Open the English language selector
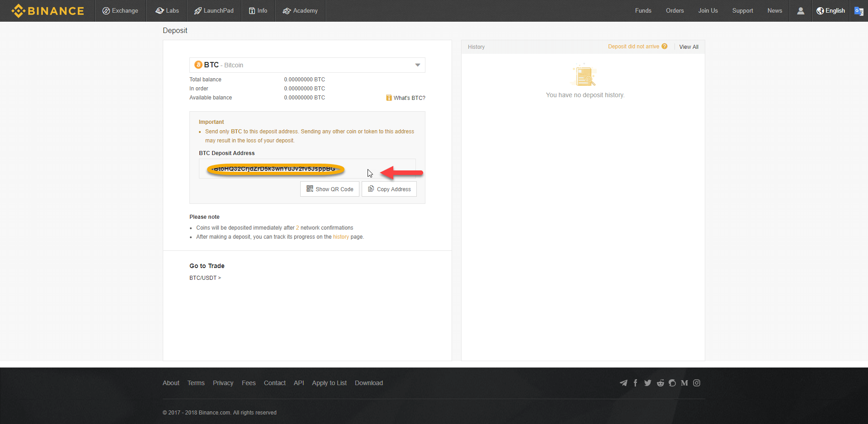Screen dimensions: 868x424 [830, 11]
